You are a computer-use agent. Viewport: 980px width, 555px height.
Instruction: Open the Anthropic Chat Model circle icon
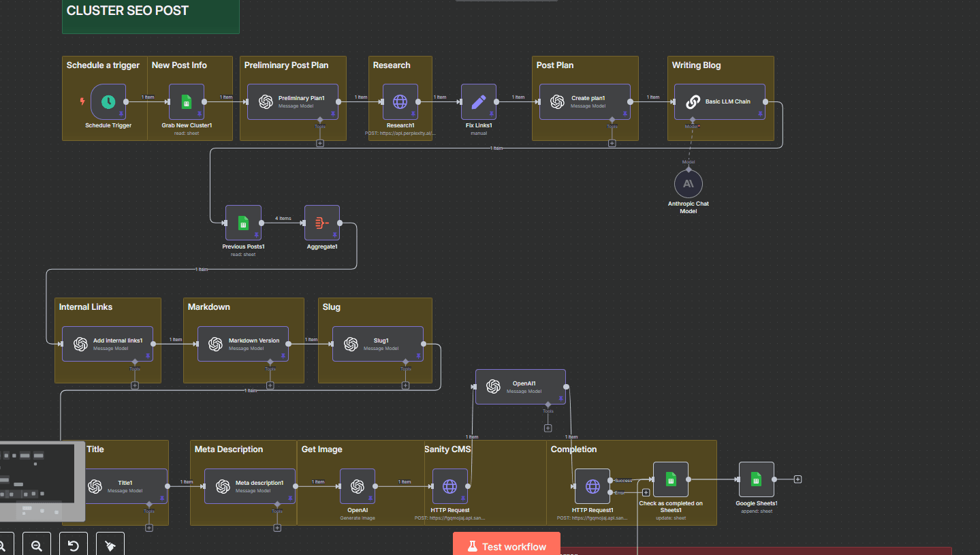688,183
